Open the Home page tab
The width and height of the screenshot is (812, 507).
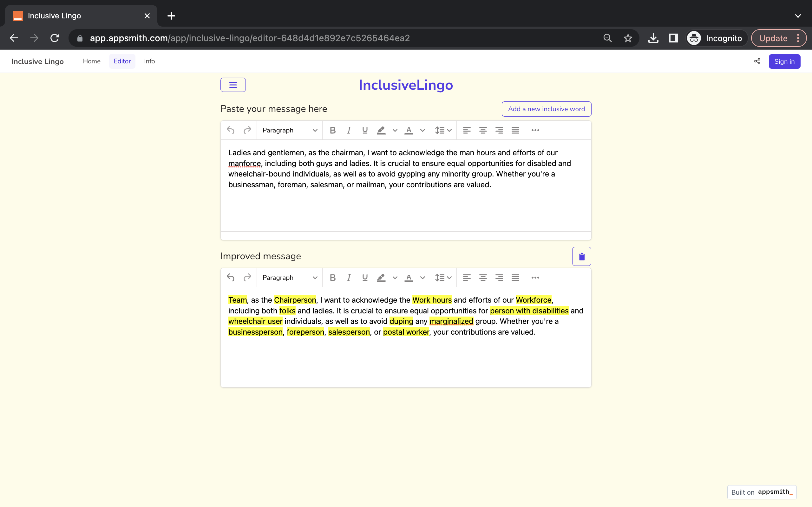point(92,61)
